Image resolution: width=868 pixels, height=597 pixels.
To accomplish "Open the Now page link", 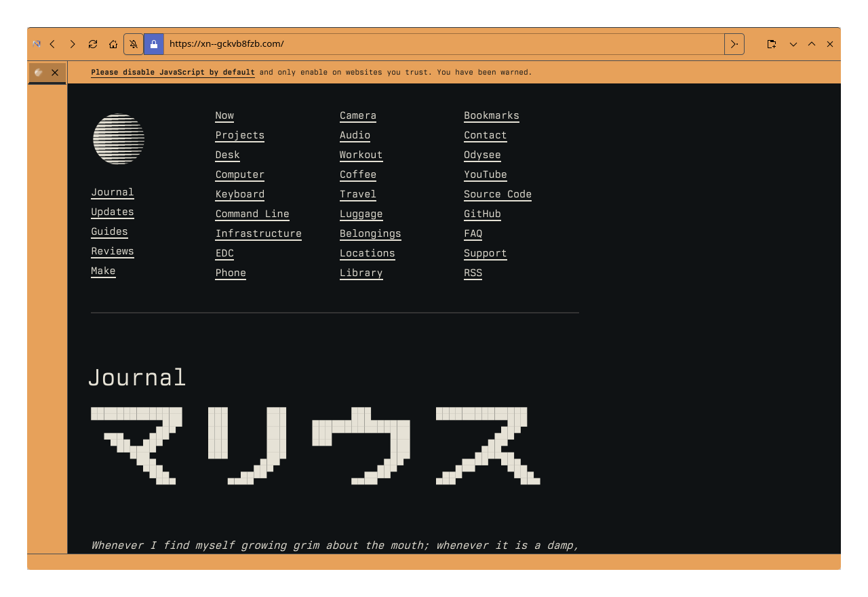I will [224, 116].
